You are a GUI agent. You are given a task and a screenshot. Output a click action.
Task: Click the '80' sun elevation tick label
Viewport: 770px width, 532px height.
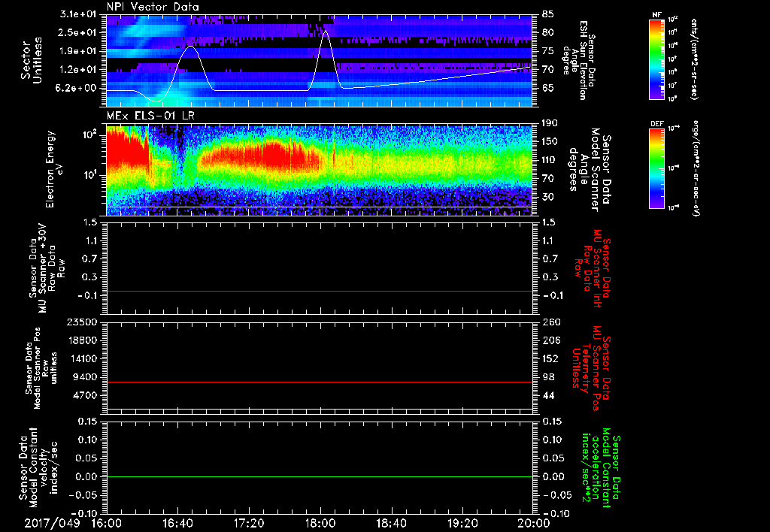[548, 32]
